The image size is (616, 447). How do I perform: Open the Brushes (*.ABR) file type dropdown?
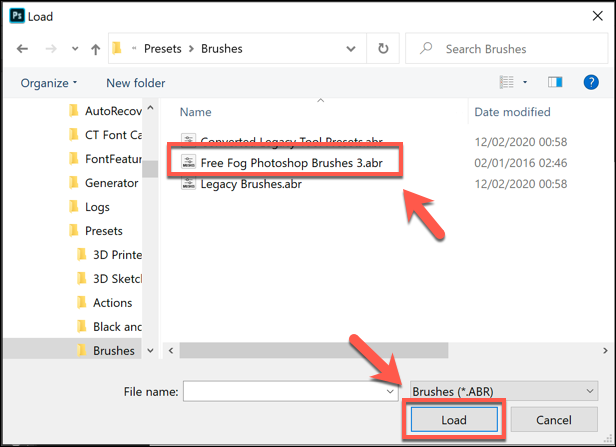pos(504,391)
